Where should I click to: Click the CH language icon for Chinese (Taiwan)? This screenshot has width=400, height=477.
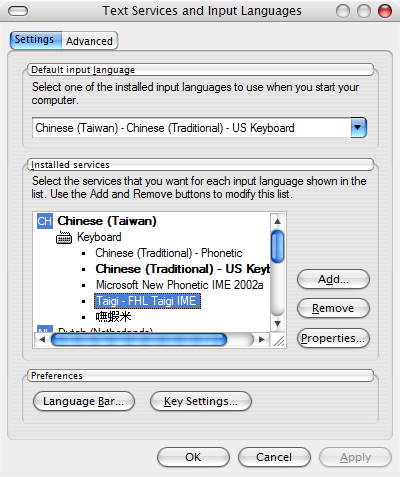pyautogui.click(x=44, y=221)
